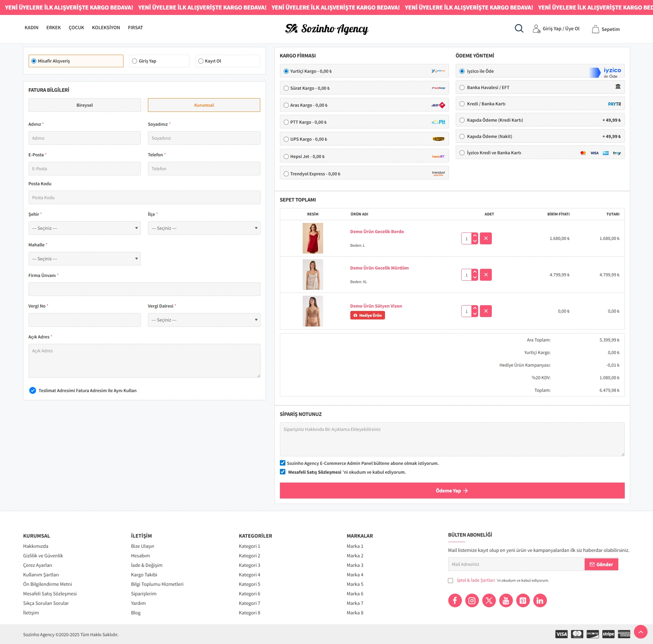Open the Pinterest social icon

523,601
